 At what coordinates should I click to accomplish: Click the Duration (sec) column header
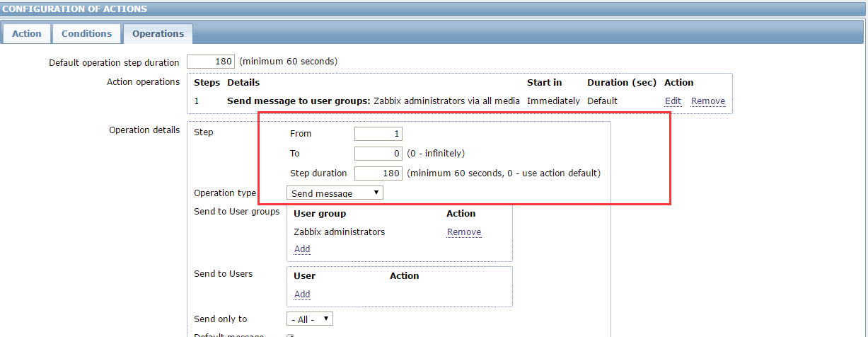pos(621,83)
